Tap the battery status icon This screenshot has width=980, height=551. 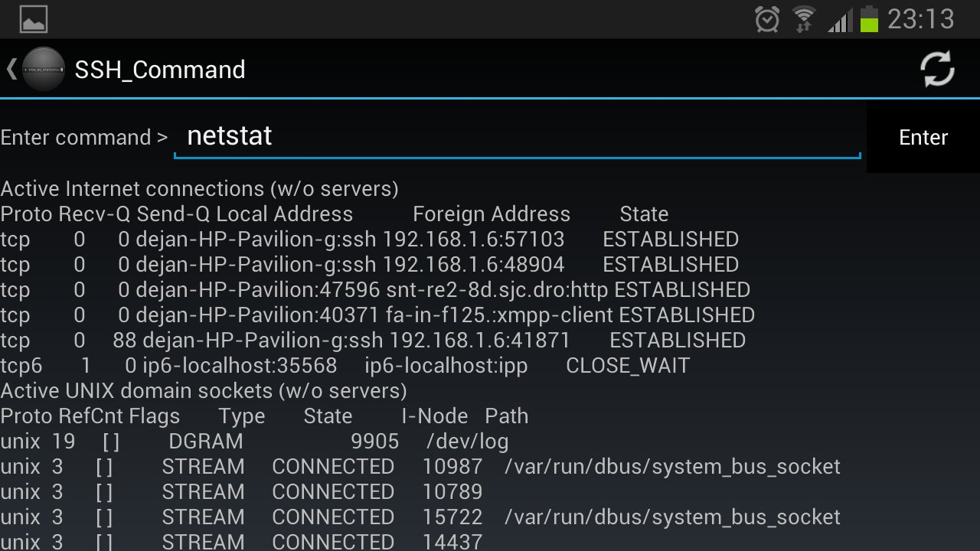pos(869,19)
